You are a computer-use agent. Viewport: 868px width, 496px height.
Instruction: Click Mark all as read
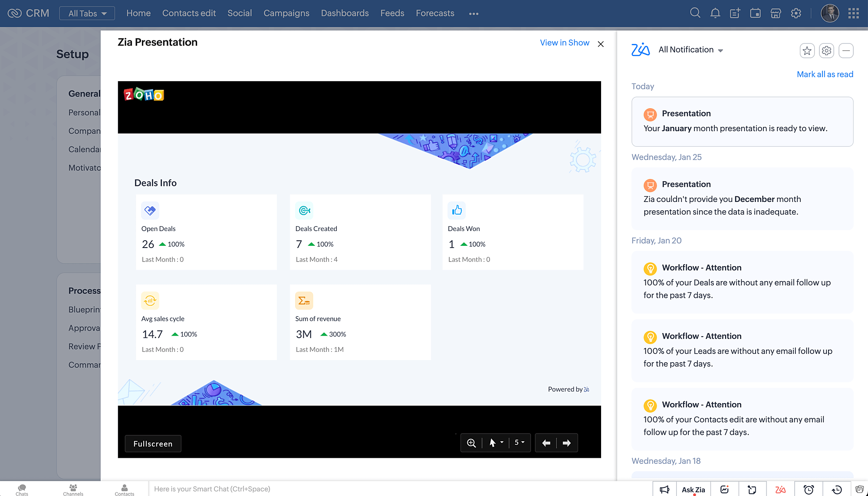click(x=825, y=74)
